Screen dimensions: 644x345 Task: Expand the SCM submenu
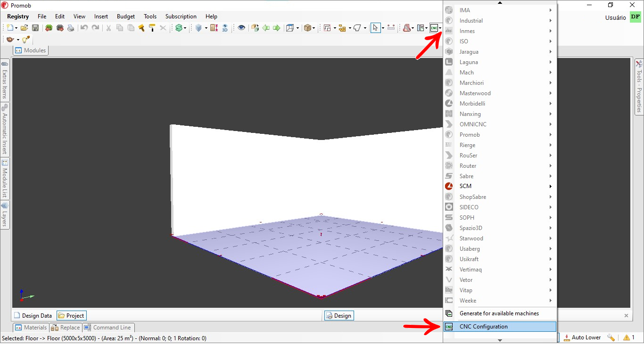point(500,186)
